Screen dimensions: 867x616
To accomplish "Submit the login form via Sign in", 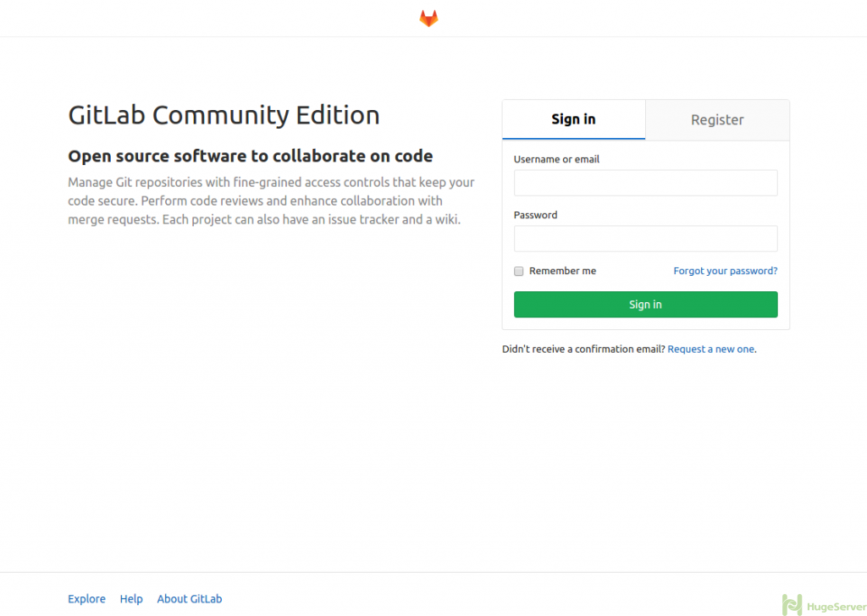I will click(x=645, y=304).
